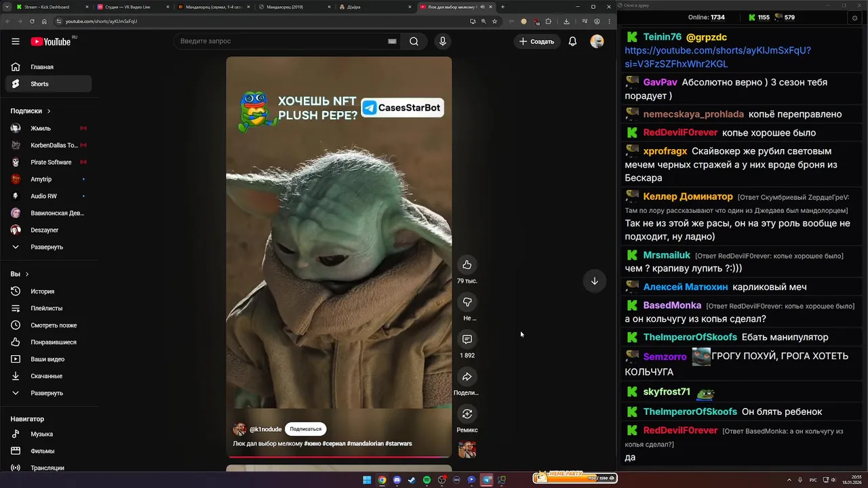This screenshot has height=488, width=868.
Task: Open YouTube notifications bell
Action: pyautogui.click(x=572, y=41)
